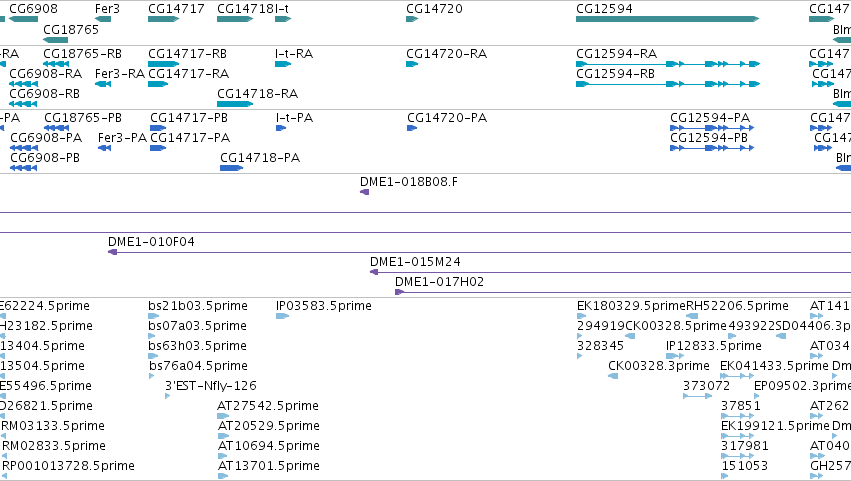The image size is (851, 481).
Task: Click the IP12833.5prime EST label
Action: [714, 346]
